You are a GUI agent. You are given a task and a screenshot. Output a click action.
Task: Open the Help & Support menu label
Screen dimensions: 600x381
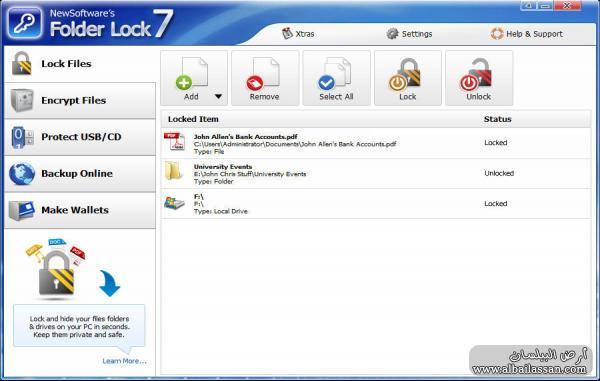(x=534, y=34)
